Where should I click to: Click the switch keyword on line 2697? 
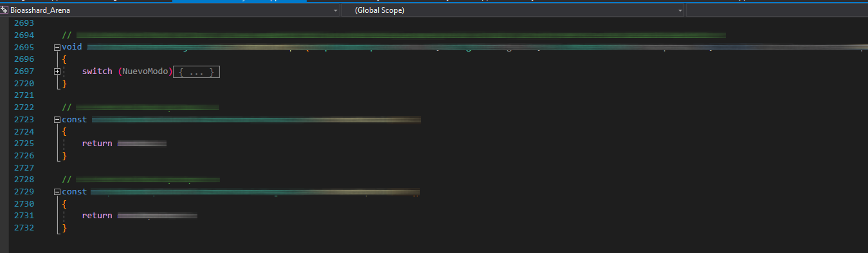pyautogui.click(x=97, y=71)
